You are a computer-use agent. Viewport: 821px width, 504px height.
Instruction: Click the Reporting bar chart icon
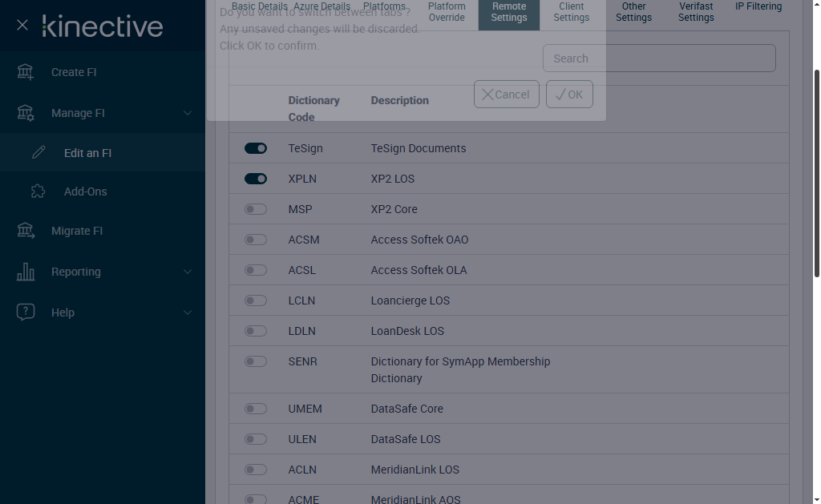(26, 272)
